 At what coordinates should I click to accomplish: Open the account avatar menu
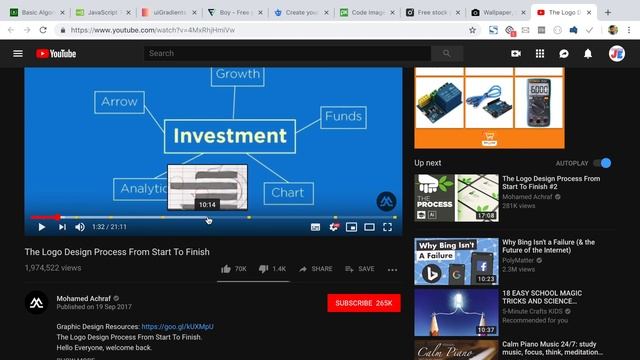pyautogui.click(x=616, y=53)
